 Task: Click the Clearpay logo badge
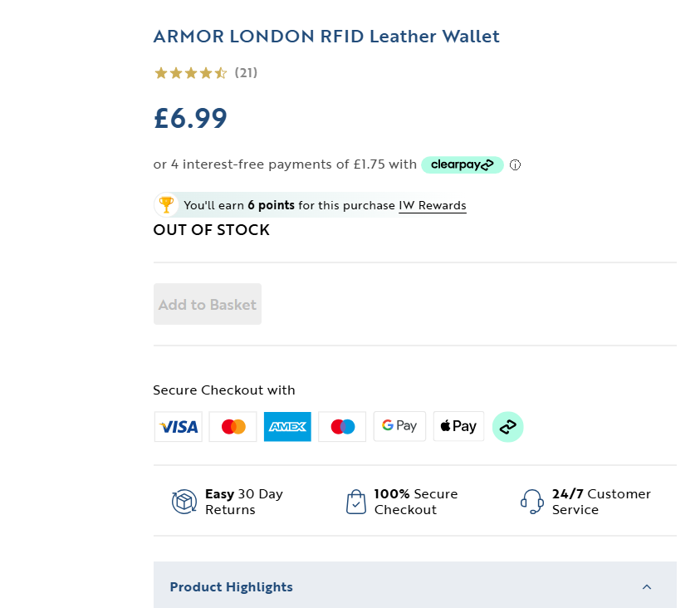(462, 164)
